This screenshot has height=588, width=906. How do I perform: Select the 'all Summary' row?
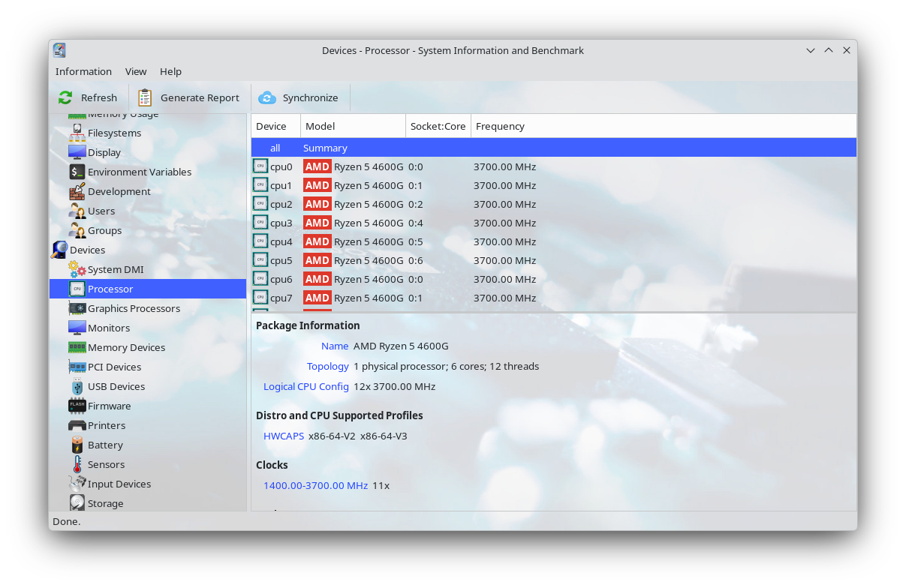[x=554, y=148]
